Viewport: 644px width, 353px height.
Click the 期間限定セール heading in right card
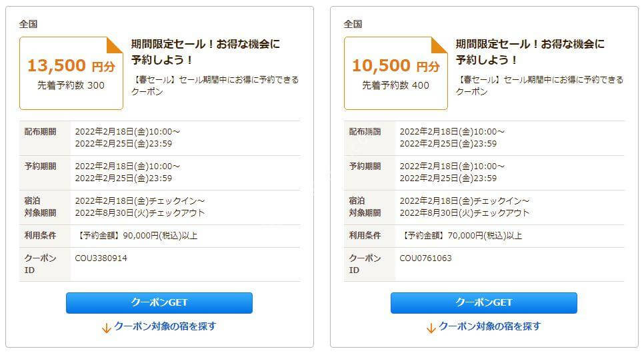[x=530, y=52]
